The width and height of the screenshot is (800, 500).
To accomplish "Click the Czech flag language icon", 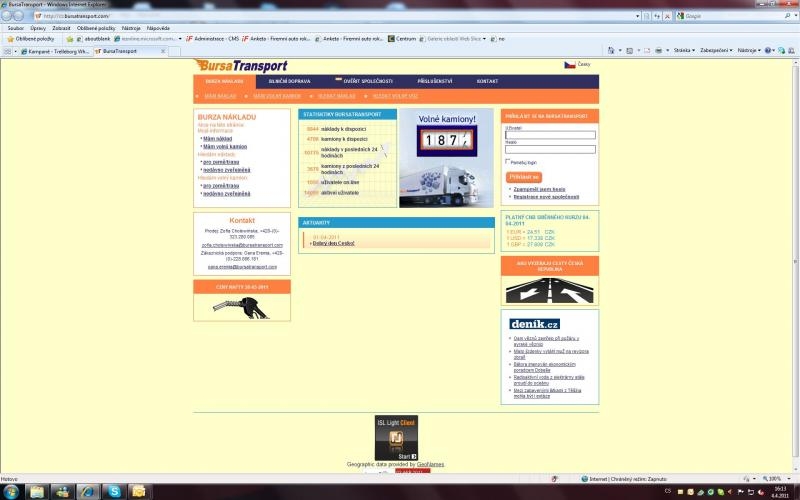I will (x=569, y=65).
